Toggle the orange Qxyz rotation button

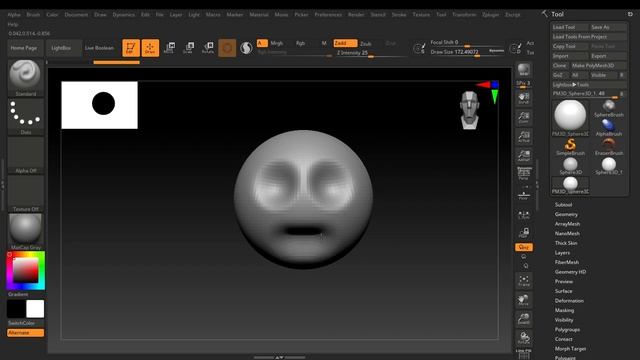[524, 247]
